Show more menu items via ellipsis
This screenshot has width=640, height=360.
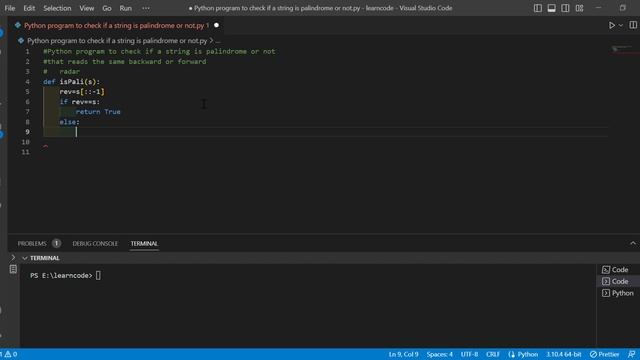coord(146,8)
